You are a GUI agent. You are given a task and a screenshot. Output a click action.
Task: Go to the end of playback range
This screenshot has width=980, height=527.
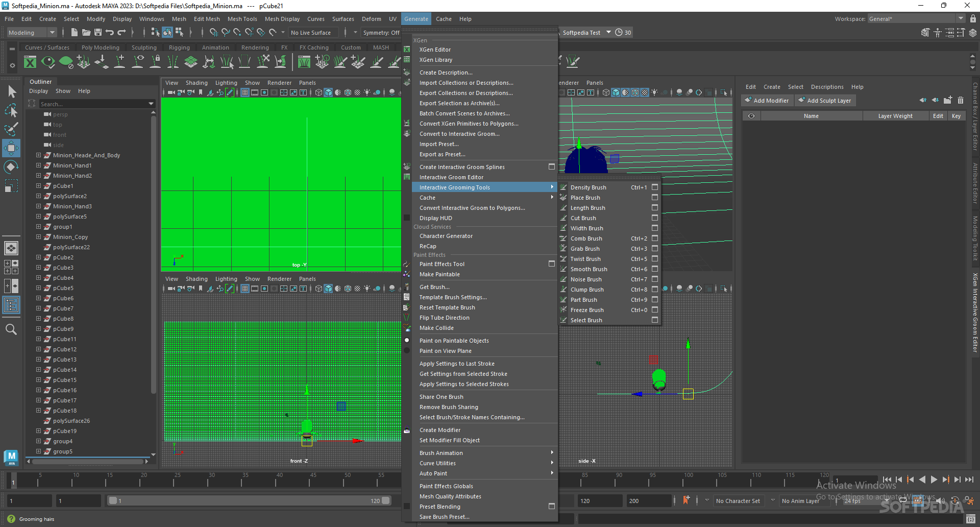(x=969, y=480)
